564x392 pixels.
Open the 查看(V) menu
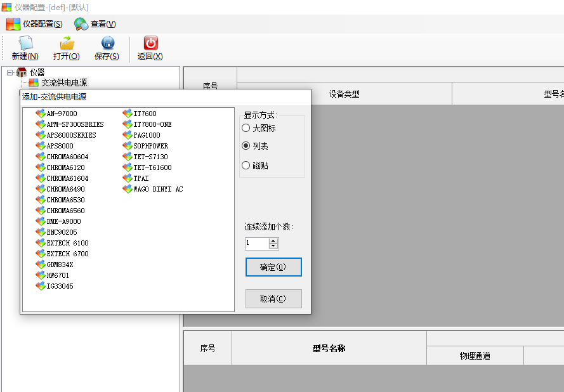[x=95, y=24]
